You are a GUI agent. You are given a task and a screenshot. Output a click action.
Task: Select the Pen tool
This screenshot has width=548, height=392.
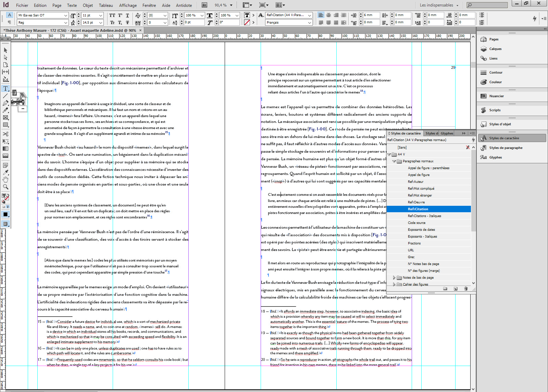pyautogui.click(x=5, y=103)
